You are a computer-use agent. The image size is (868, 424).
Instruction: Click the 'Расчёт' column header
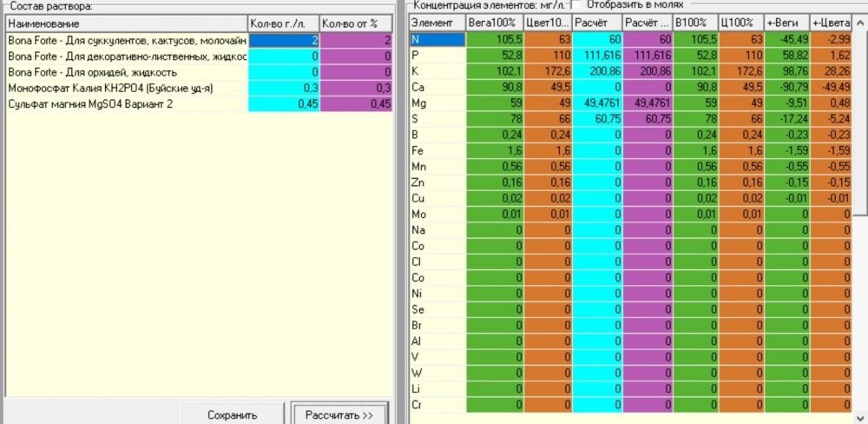(597, 23)
